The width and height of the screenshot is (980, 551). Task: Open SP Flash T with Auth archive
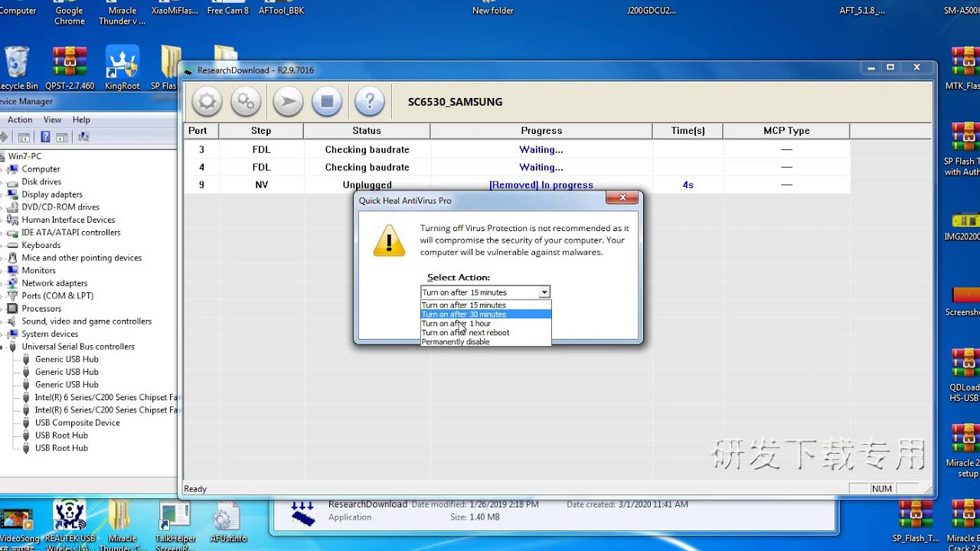click(963, 149)
